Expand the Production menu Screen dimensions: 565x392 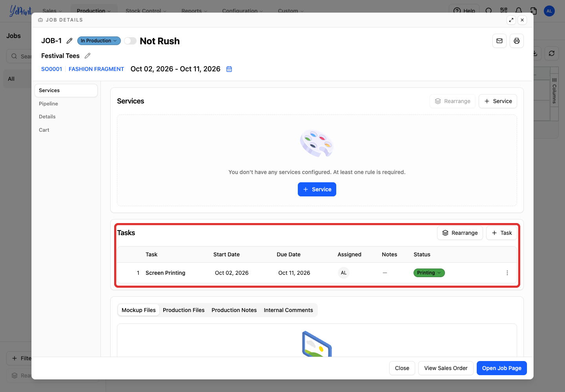tap(94, 11)
